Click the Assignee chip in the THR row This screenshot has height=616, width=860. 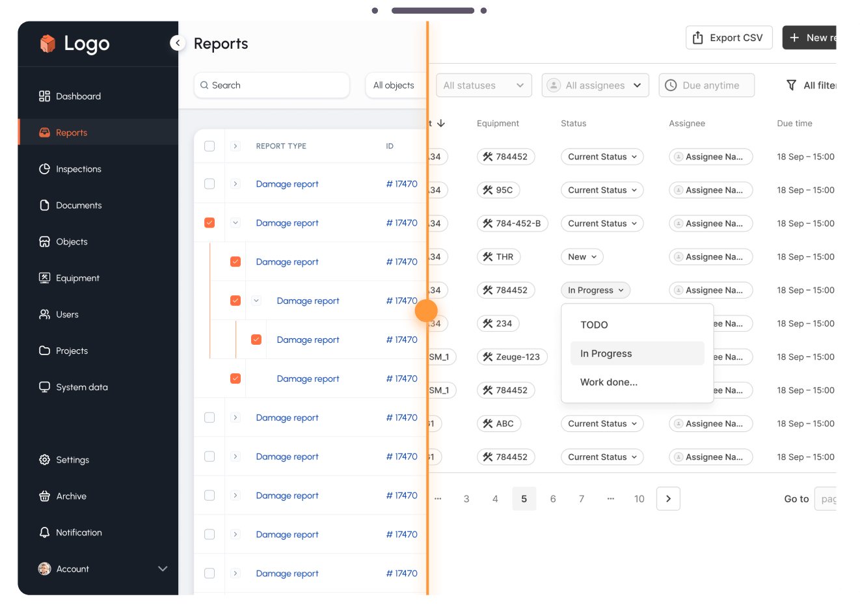711,257
